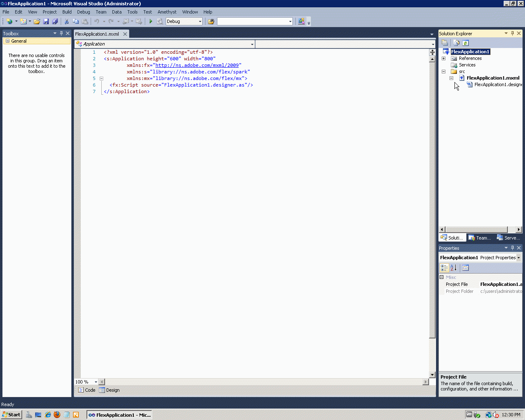The height and width of the screenshot is (420, 525).
Task: Start debugging with the green play icon
Action: coord(151,21)
